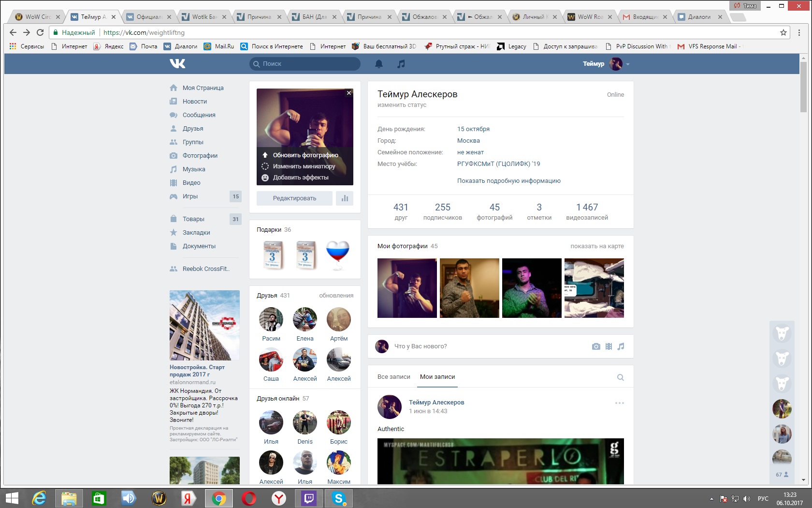The height and width of the screenshot is (508, 812).
Task: Open the music player note icon
Action: tap(401, 64)
